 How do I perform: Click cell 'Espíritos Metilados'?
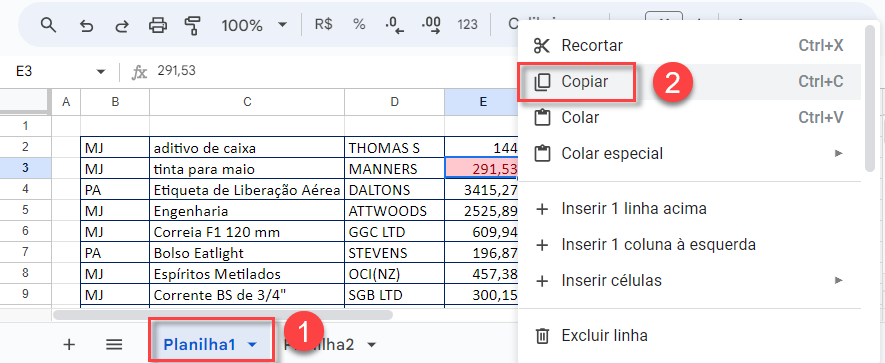pyautogui.click(x=247, y=273)
